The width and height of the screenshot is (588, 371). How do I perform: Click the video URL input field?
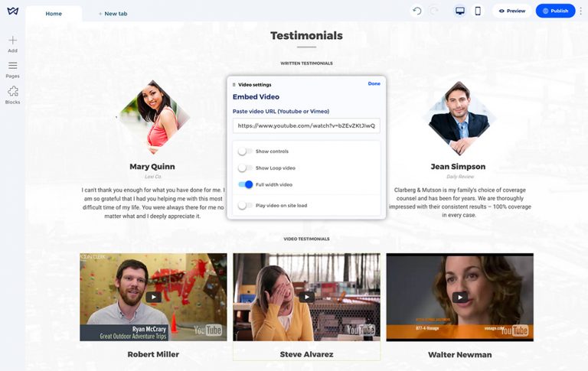306,125
